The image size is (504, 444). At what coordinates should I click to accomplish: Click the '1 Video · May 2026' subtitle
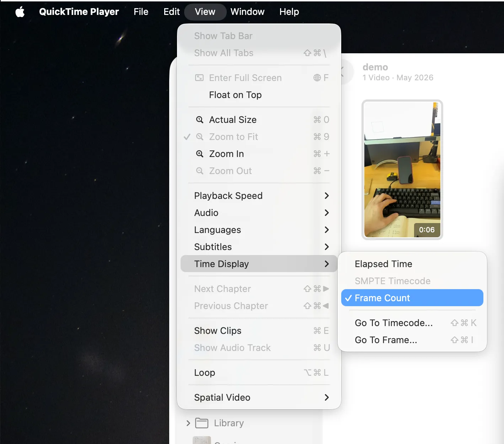point(398,78)
